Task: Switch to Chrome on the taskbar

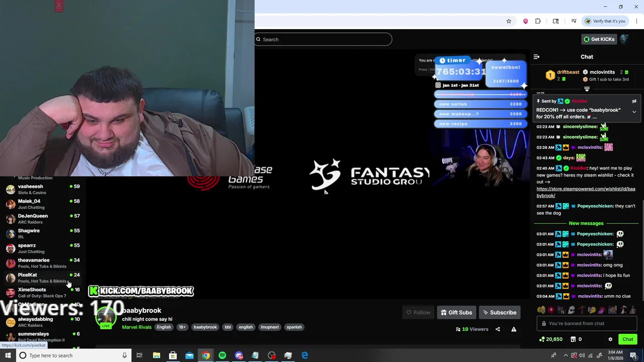Action: tap(206, 355)
